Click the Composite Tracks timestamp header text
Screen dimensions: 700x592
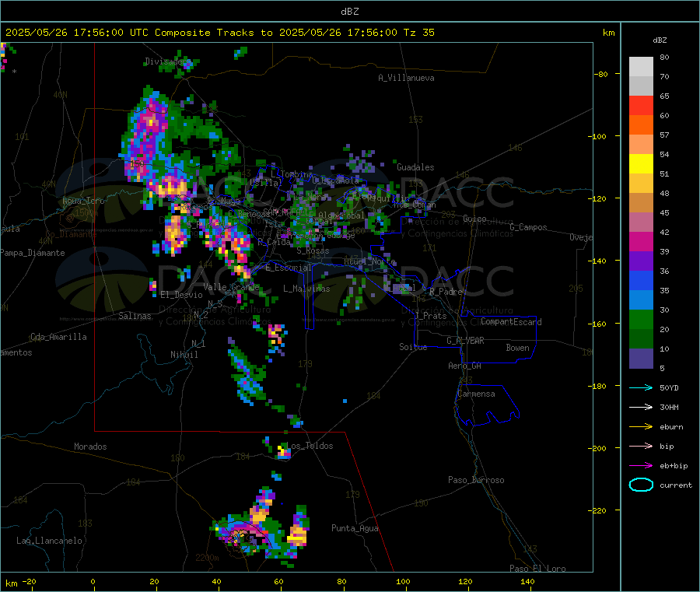tap(219, 33)
